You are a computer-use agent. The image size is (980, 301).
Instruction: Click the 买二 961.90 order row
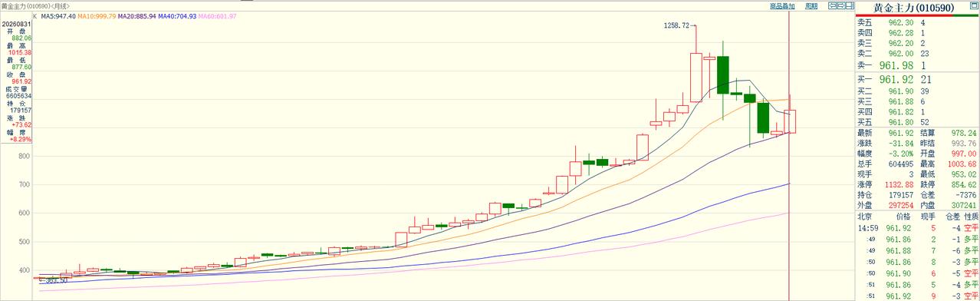[918, 91]
